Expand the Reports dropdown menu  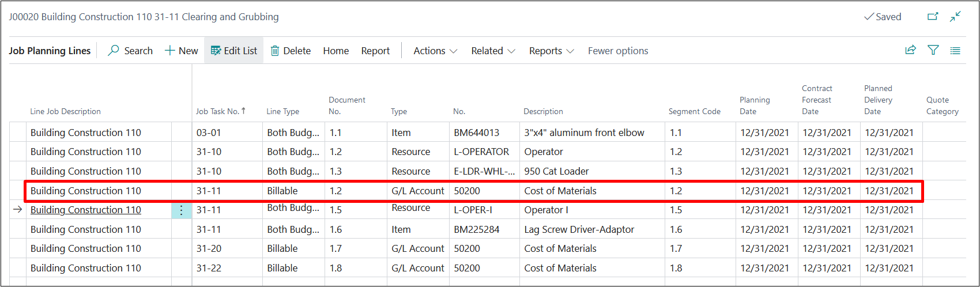tap(551, 51)
